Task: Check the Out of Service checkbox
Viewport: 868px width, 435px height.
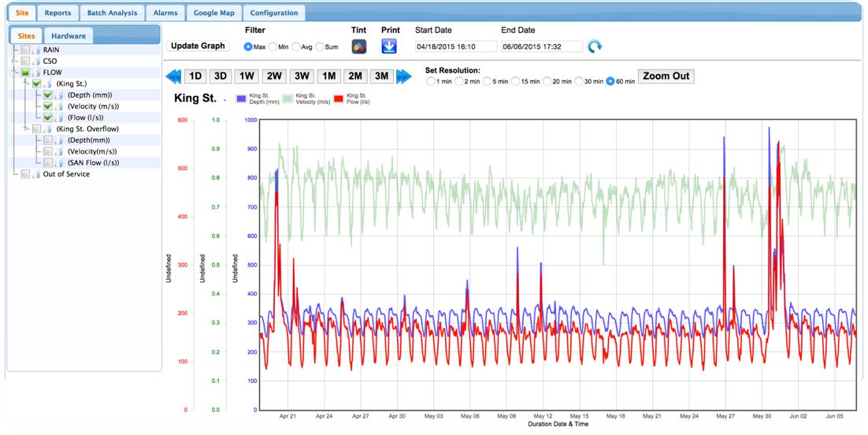Action: tap(25, 174)
